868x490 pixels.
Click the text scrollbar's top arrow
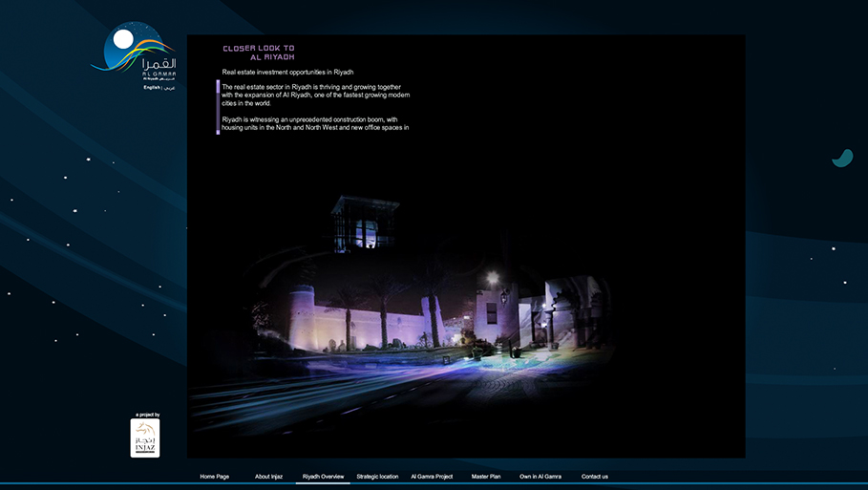[218, 83]
